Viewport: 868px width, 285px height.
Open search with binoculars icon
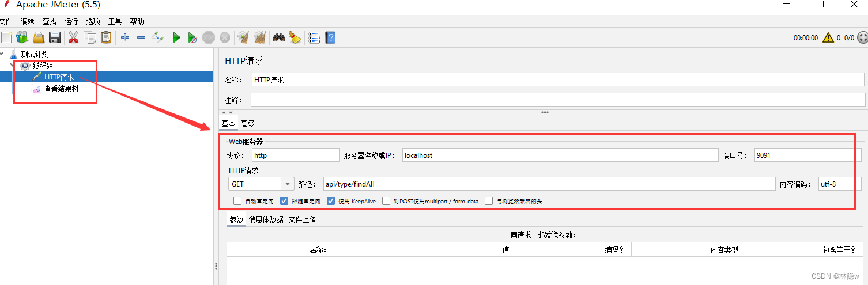pos(279,37)
